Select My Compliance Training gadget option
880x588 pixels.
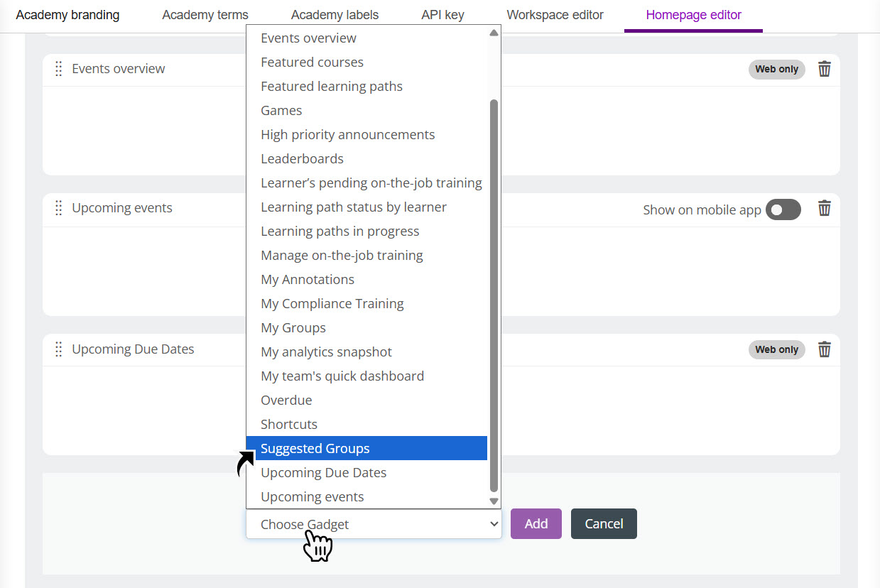pos(332,303)
